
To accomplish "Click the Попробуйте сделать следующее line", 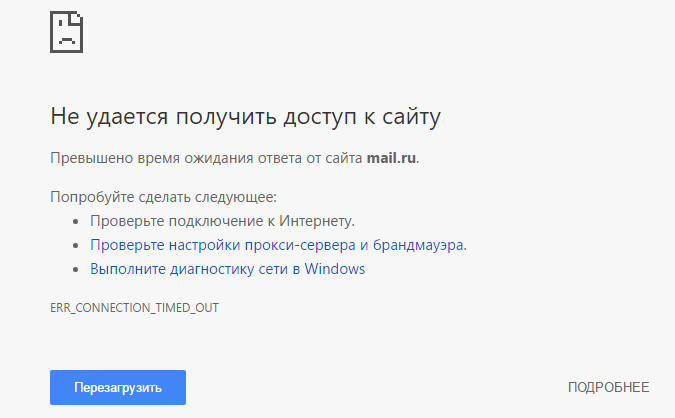I will pyautogui.click(x=164, y=197).
